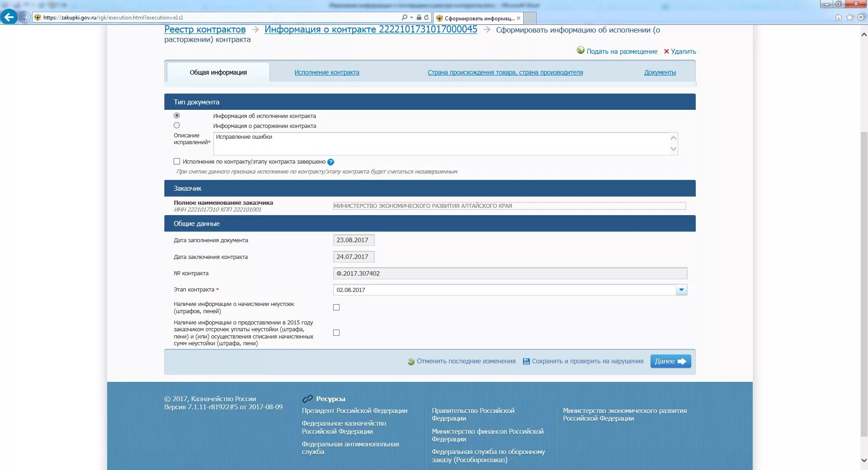Click the 'Дата заполнения документа' field 23.08.2017
The height and width of the screenshot is (470, 868).
(x=354, y=240)
